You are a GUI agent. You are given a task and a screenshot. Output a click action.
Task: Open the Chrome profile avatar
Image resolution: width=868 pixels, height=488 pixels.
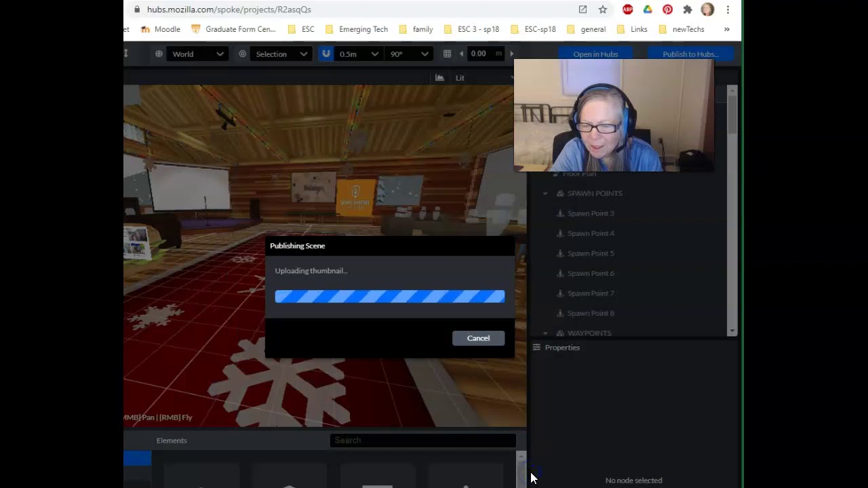(707, 9)
